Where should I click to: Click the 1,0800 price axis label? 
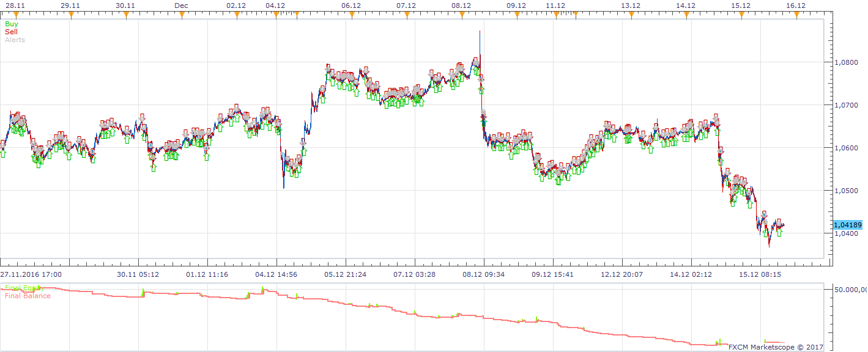point(845,62)
